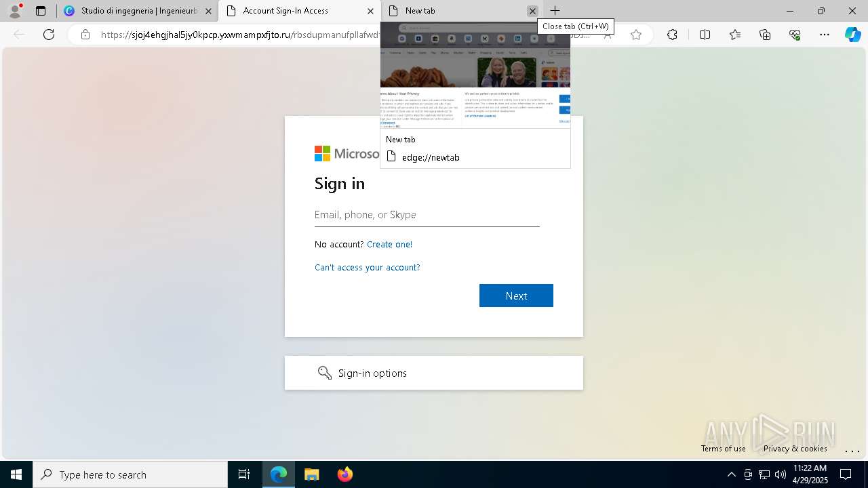868x488 pixels.
Task: Close the Account Sign-In Access tab
Action: click(x=370, y=11)
